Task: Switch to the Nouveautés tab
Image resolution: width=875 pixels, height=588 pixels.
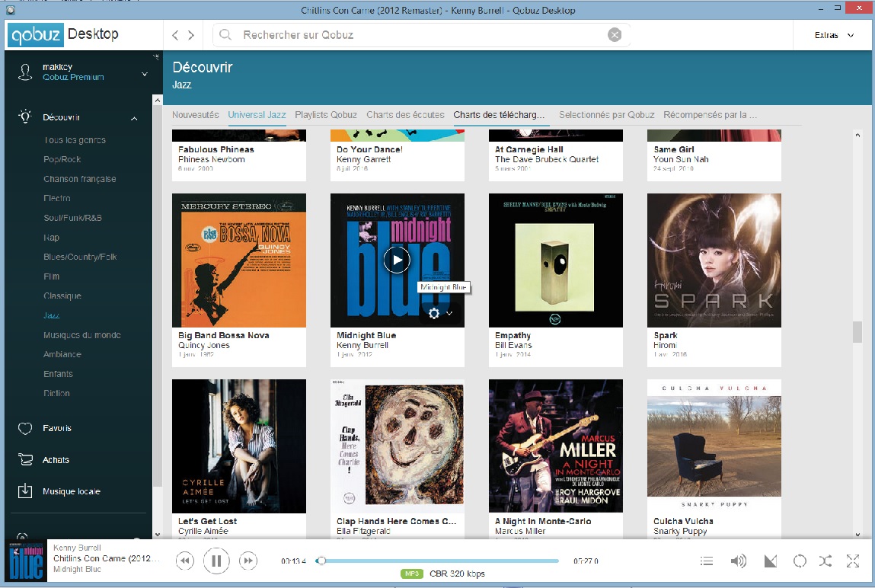Action: click(x=195, y=115)
